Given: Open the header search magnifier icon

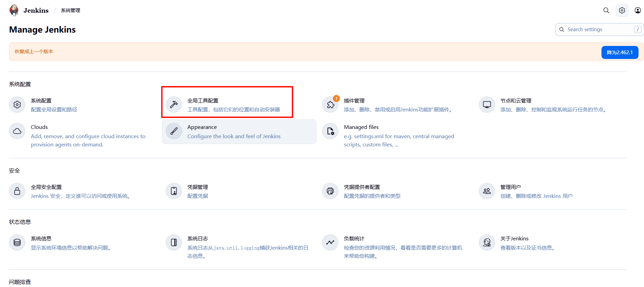Looking at the screenshot, I should tap(606, 10).
